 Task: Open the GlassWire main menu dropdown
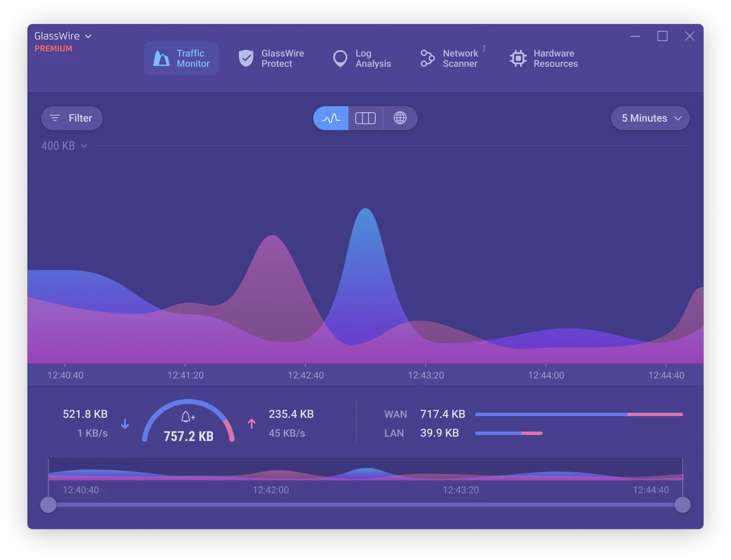point(63,37)
